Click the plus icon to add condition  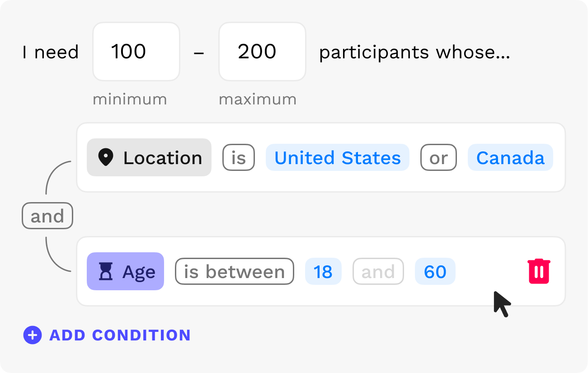33,335
